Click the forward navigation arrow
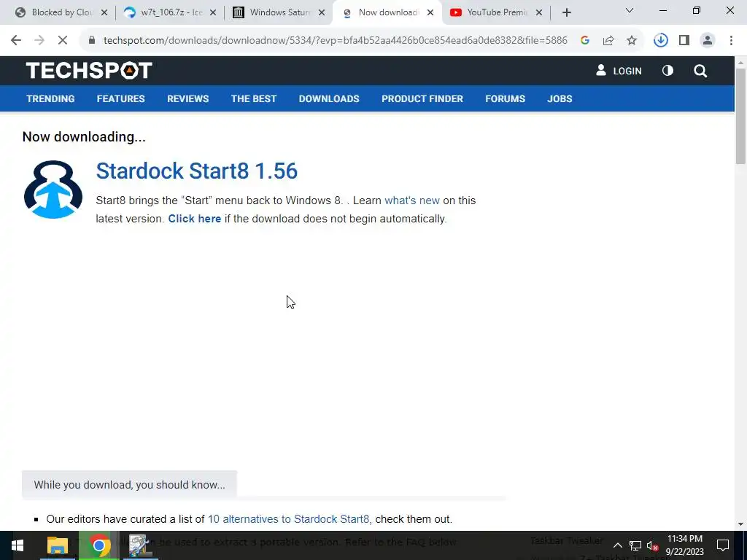The width and height of the screenshot is (747, 560). pyautogui.click(x=39, y=41)
